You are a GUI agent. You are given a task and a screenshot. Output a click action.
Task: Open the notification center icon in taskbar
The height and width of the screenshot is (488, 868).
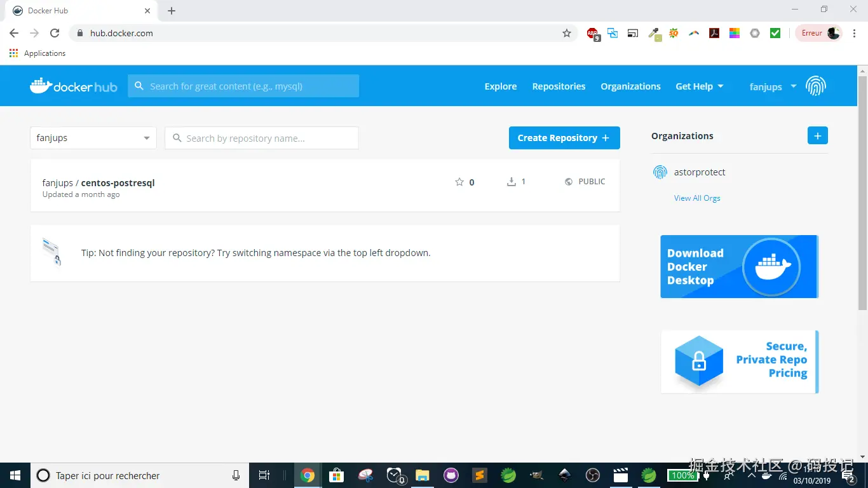(x=848, y=476)
